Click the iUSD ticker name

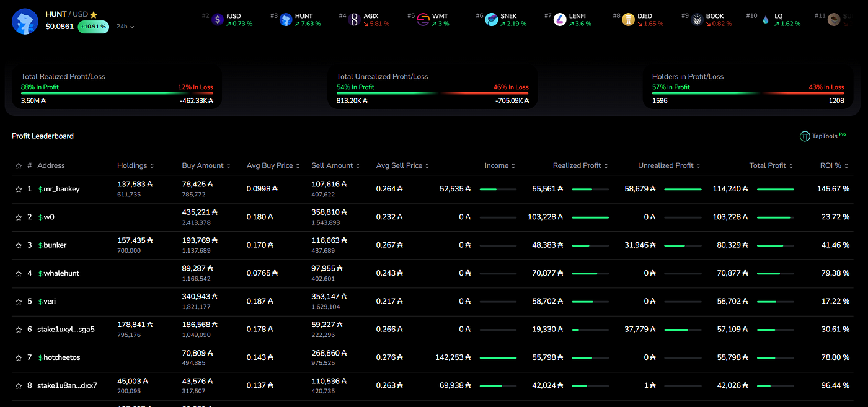(234, 16)
